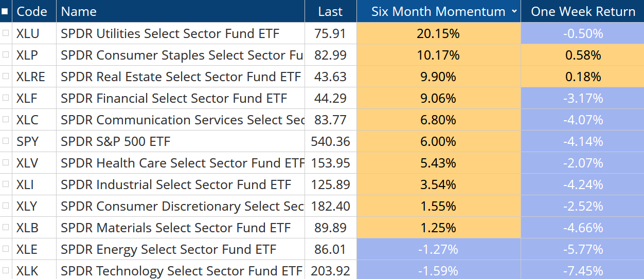The height and width of the screenshot is (279, 644).
Task: Click the -7.45% one week return cell
Action: pyautogui.click(x=583, y=271)
